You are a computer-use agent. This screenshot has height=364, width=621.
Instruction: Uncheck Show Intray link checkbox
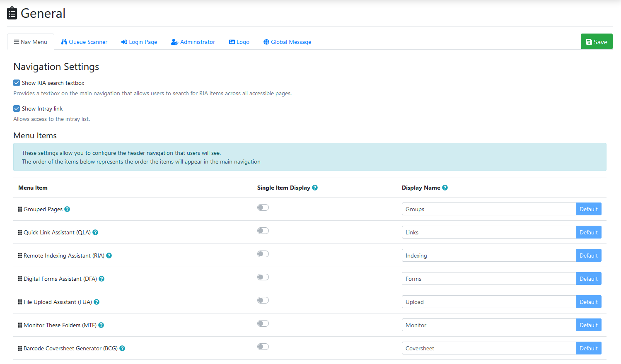(x=17, y=108)
